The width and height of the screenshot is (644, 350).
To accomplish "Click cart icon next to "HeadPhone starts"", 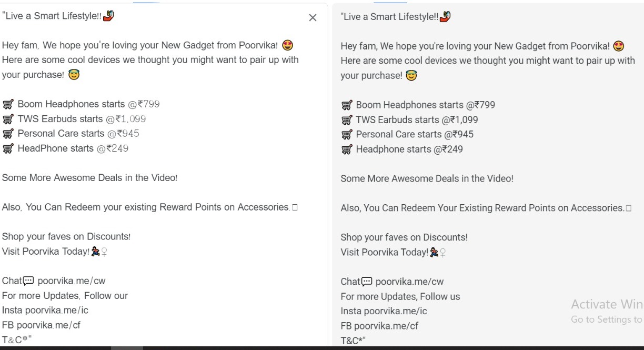I will [x=8, y=148].
